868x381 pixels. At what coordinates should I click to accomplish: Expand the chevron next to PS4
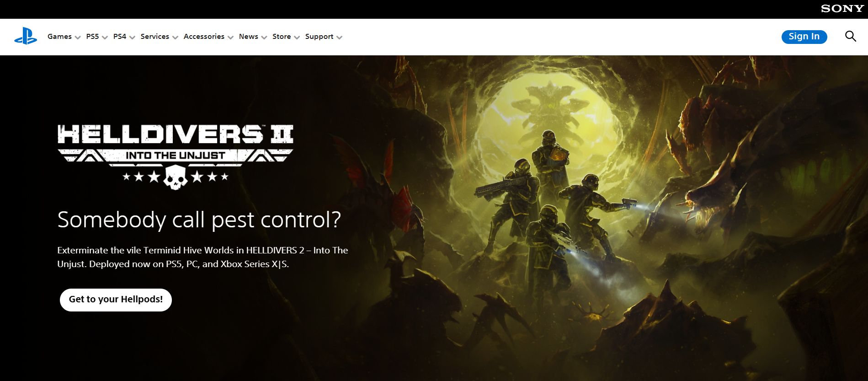click(132, 38)
